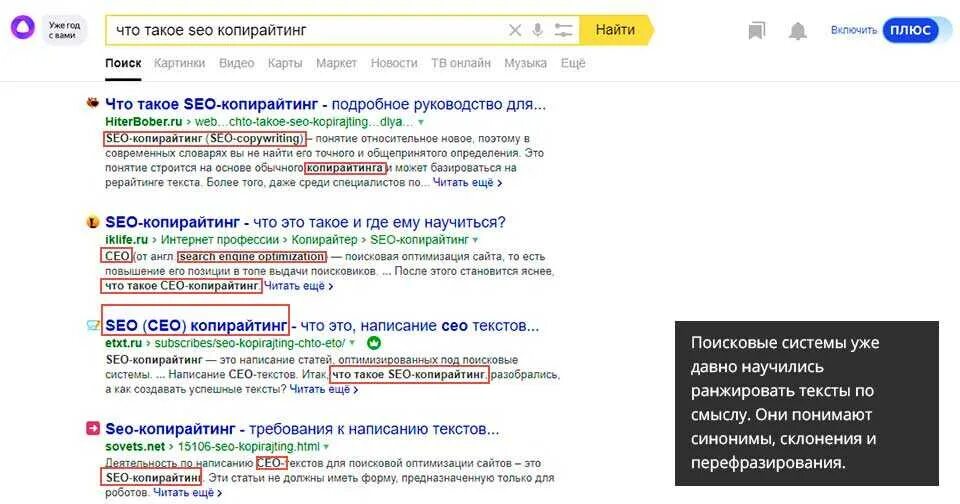This screenshot has width=960, height=504.
Task: Open search settings sliders icon
Action: (x=563, y=30)
